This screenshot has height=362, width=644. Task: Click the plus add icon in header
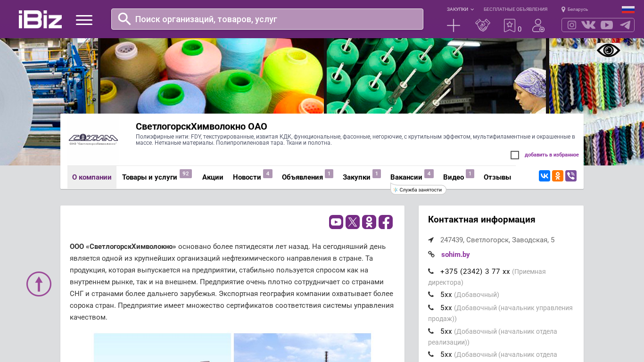[x=454, y=25]
